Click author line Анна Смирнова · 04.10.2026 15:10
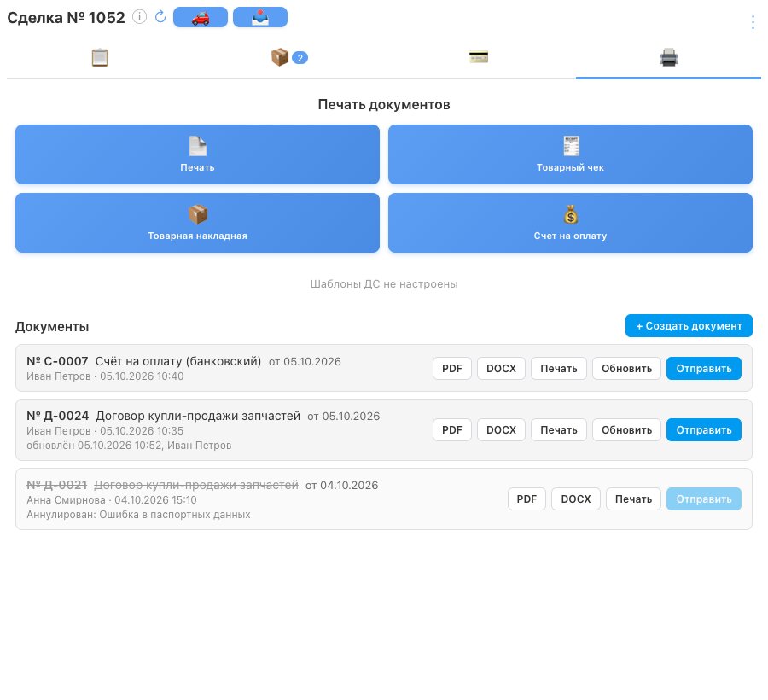This screenshot has height=700, width=768. [x=112, y=500]
